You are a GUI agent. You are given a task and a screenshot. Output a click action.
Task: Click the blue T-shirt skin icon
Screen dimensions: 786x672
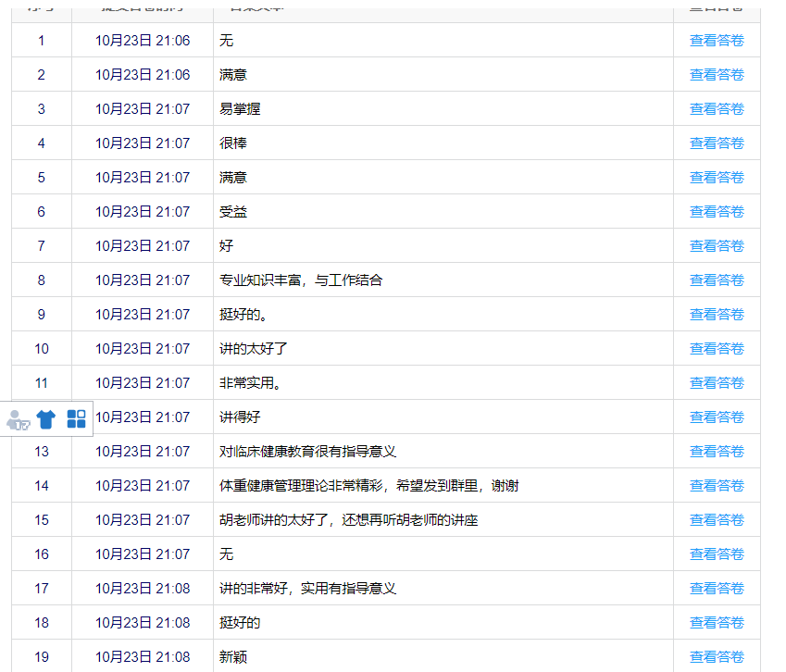(x=46, y=419)
